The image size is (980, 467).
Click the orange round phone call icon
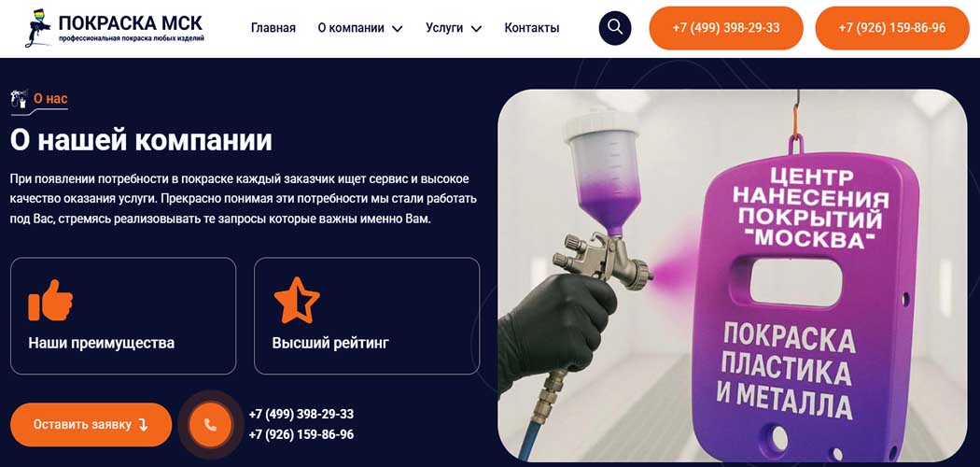(210, 424)
